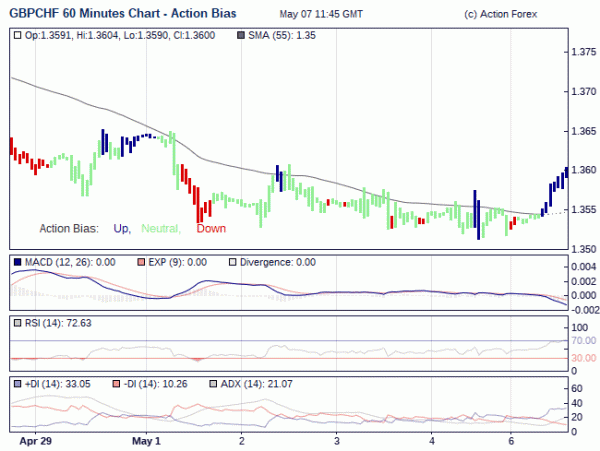Click the 60 ADX axis label
The height and width of the screenshot is (451, 600).
tap(577, 389)
